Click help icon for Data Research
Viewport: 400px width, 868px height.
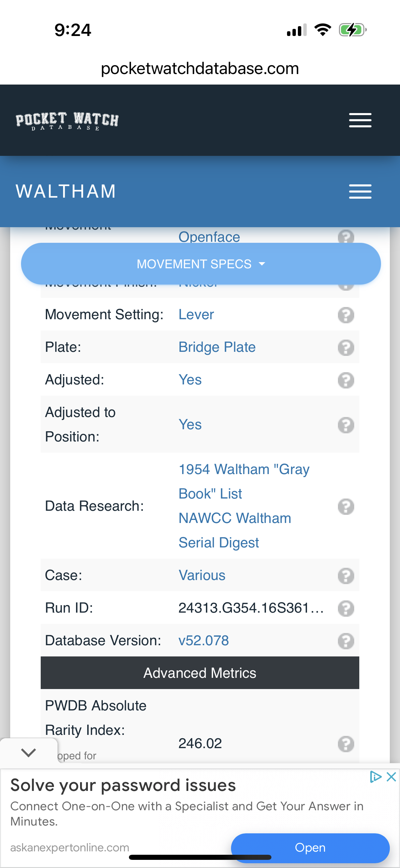pos(346,507)
